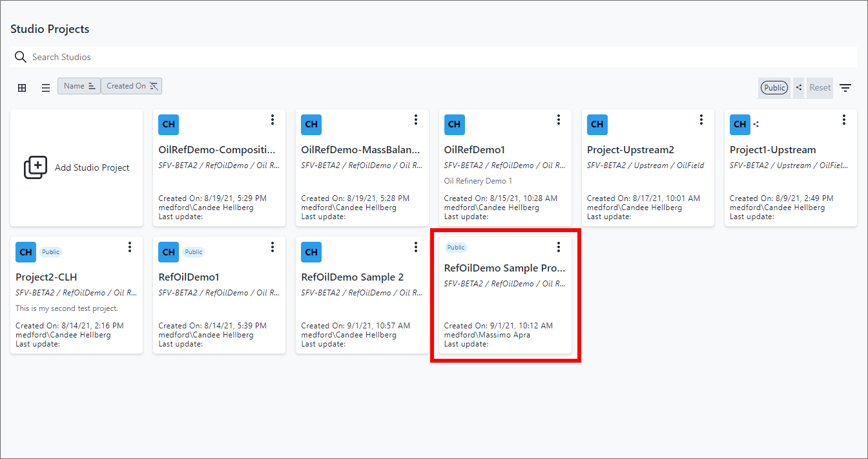This screenshot has width=868, height=459.
Task: Open the RefOilDemo1 project title
Action: (x=189, y=277)
